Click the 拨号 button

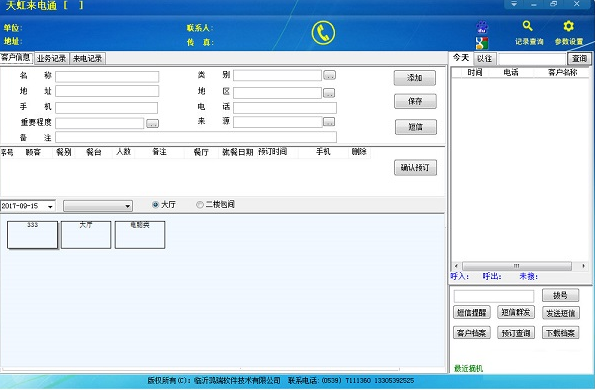click(x=560, y=295)
